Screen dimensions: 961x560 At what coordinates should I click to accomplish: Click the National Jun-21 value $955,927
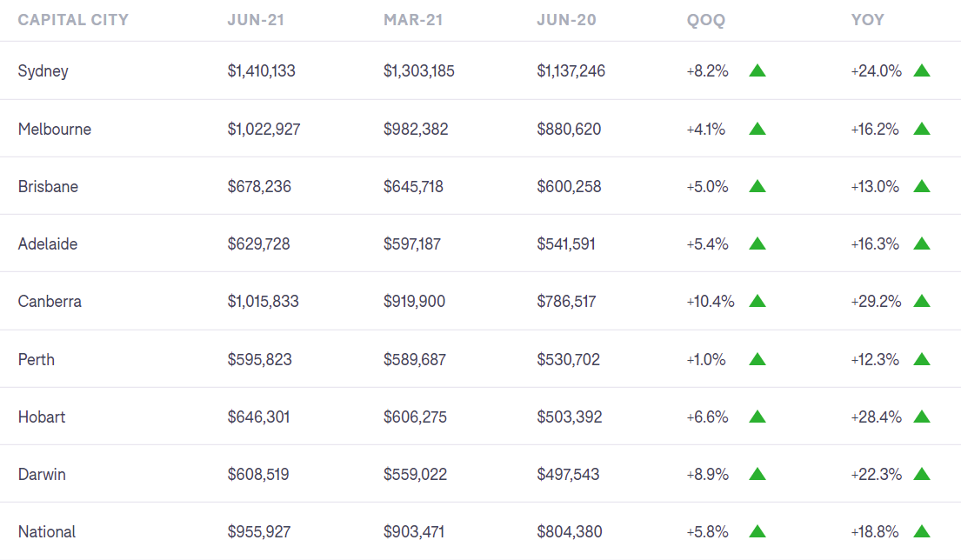[x=258, y=531]
